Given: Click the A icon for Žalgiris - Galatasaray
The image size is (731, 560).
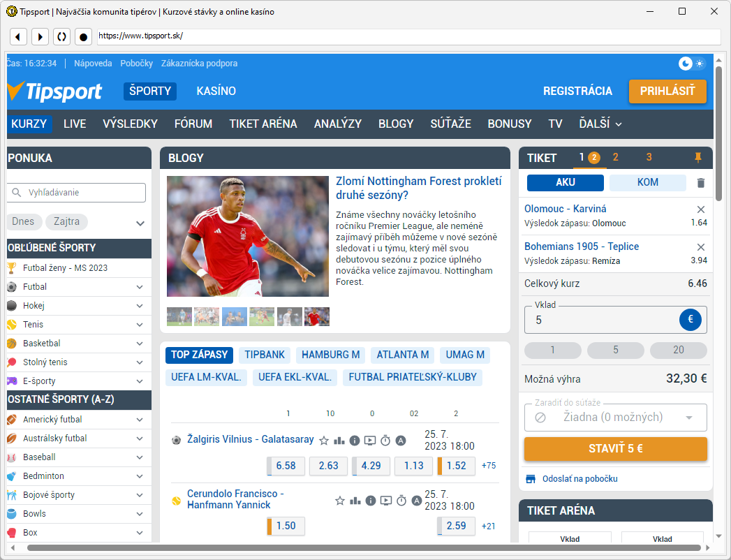Looking at the screenshot, I should tap(401, 441).
